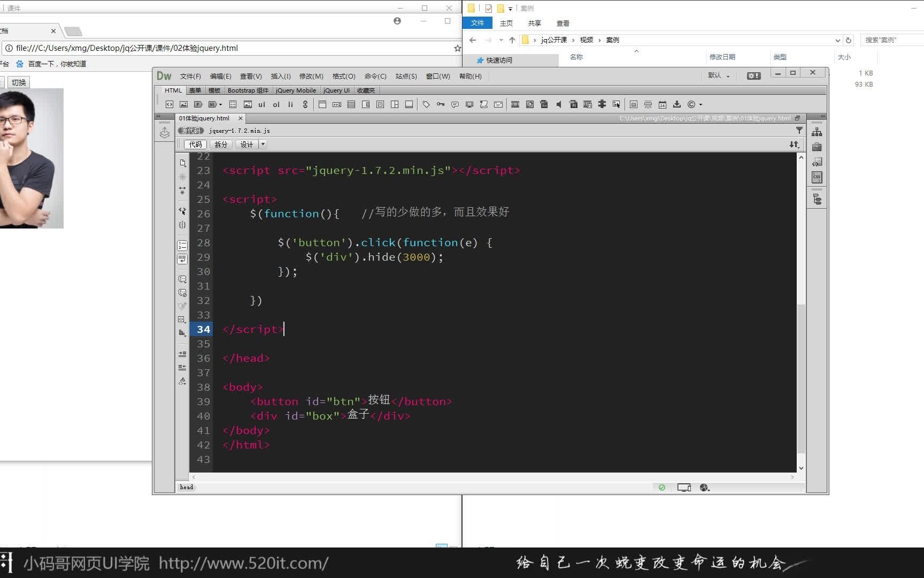
Task: Insert a Plugin with the puzzle piece icon
Action: click(x=602, y=104)
